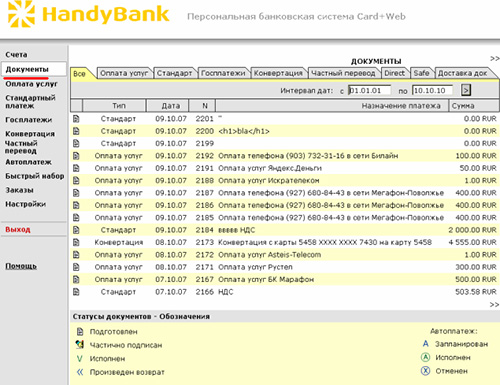The width and height of the screenshot is (500, 385).
Task: Click document status icon for row 2187
Action: pos(76,193)
